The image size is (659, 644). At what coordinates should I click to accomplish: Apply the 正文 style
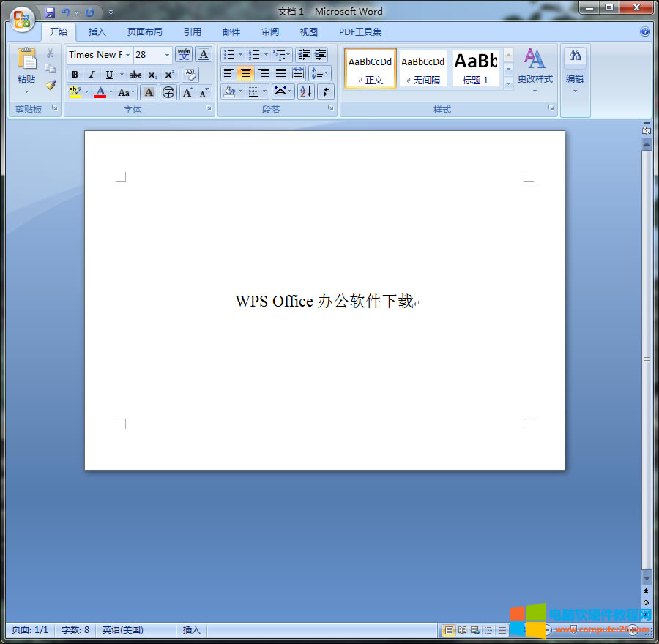tap(370, 69)
